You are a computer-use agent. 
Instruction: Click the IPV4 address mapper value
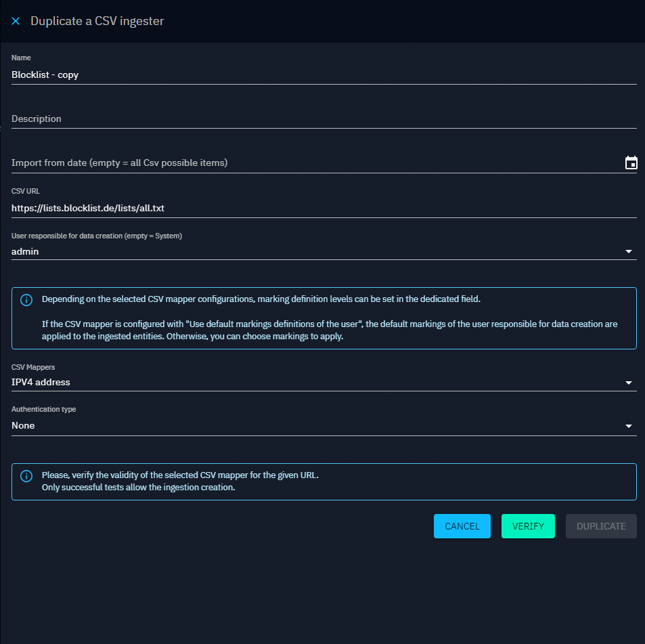(x=41, y=382)
